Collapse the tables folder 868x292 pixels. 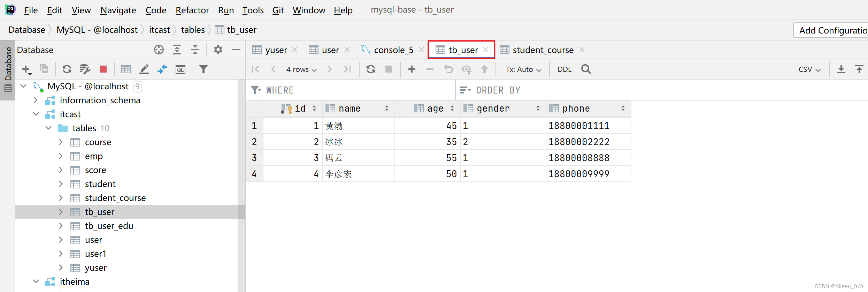click(48, 128)
